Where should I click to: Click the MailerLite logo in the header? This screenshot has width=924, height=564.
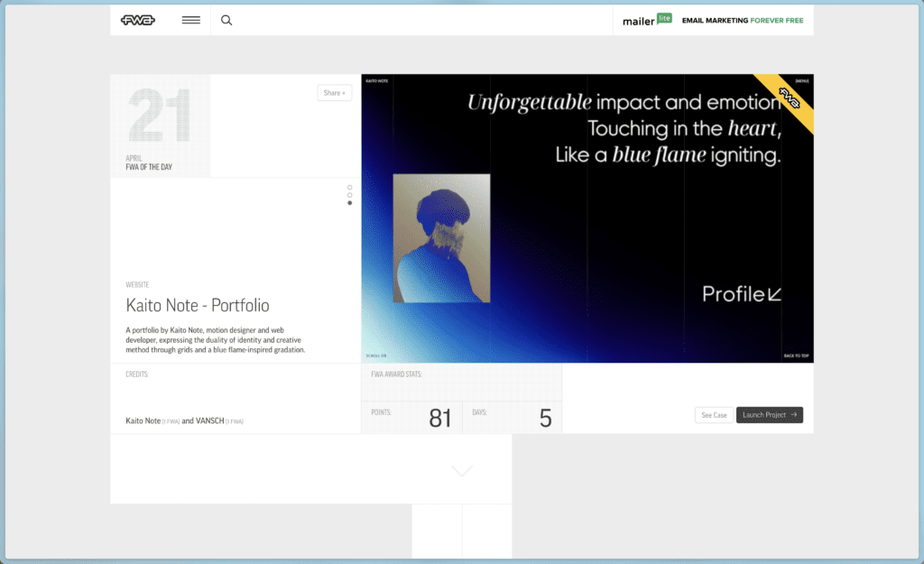point(647,20)
